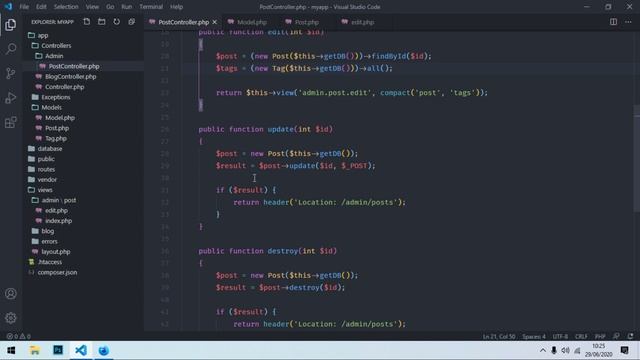640x360 pixels.
Task: Open the microphone icon in the system tray
Action: (554, 350)
